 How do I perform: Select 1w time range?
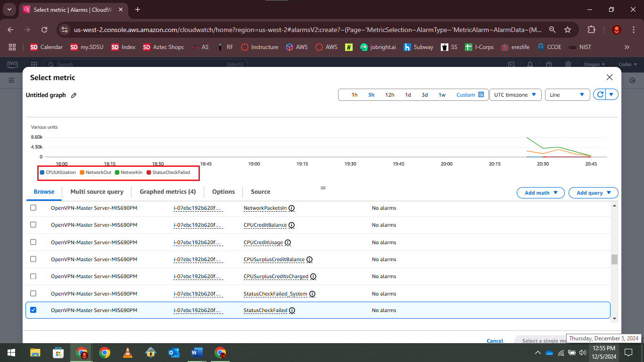click(442, 95)
